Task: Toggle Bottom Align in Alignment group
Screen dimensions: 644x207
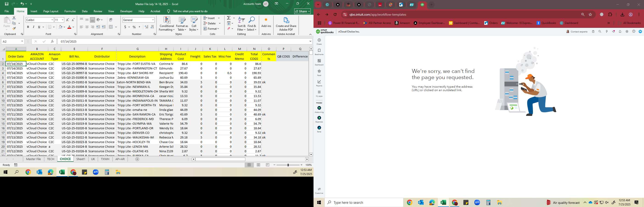Action: 92,20
